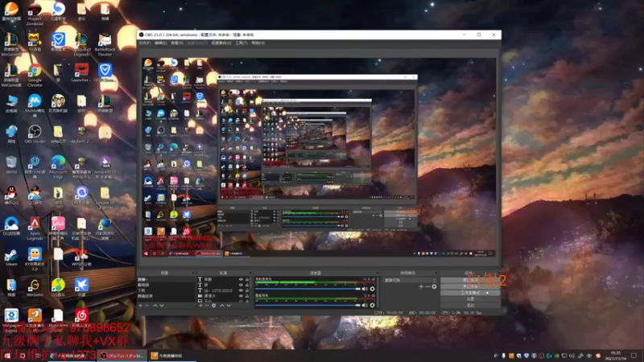This screenshot has height=362, width=644.
Task: Adjust the first mixer volume slider
Action: pos(308,289)
